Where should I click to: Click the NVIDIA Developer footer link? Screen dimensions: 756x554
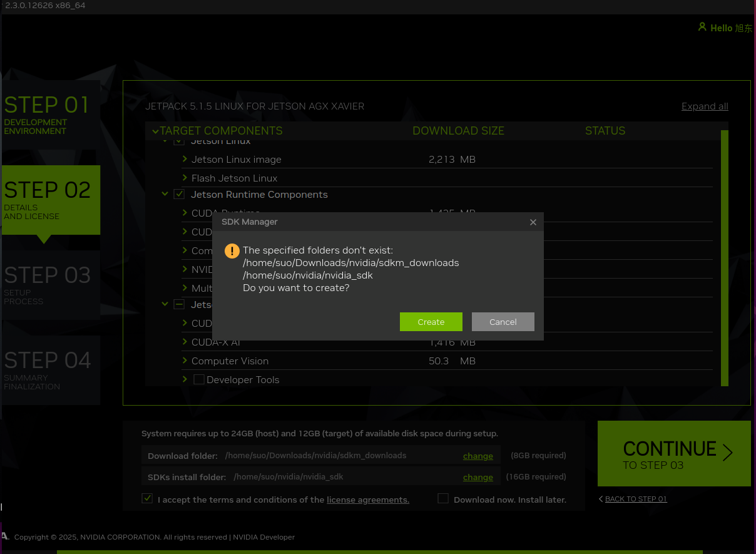click(x=264, y=537)
